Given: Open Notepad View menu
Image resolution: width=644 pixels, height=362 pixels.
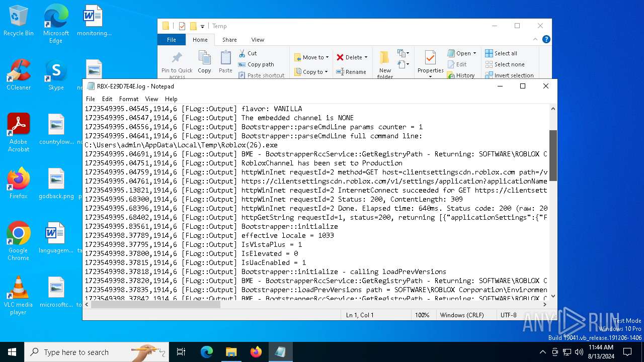Looking at the screenshot, I should coord(151,99).
